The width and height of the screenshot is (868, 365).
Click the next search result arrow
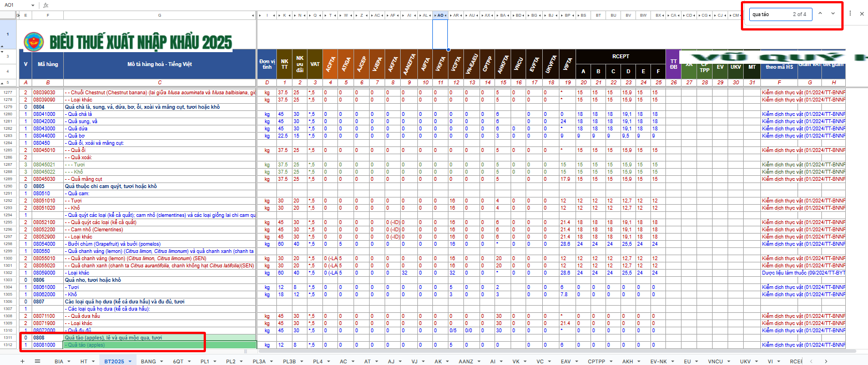[833, 14]
